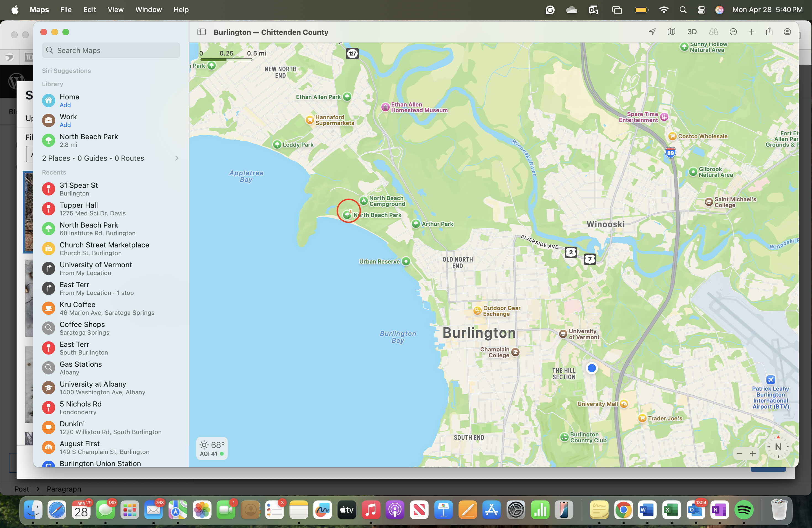Open Spotlight search in menu bar

(683, 10)
